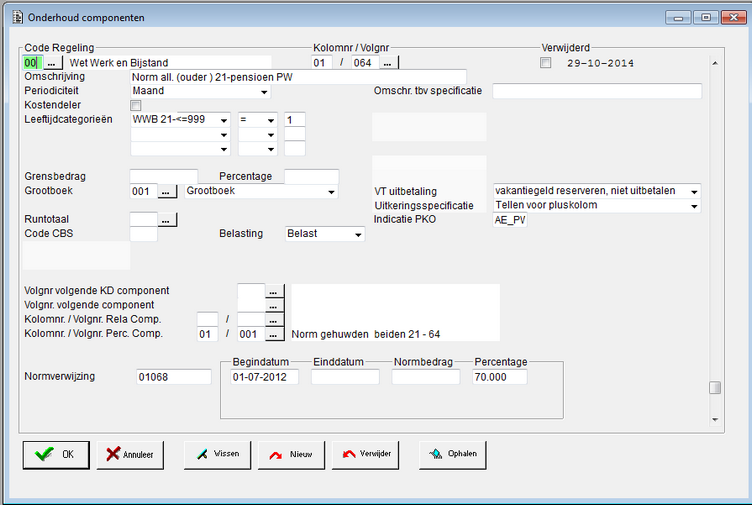The height and width of the screenshot is (505, 752).
Task: Click the date text 29-10-2014
Action: coord(600,63)
